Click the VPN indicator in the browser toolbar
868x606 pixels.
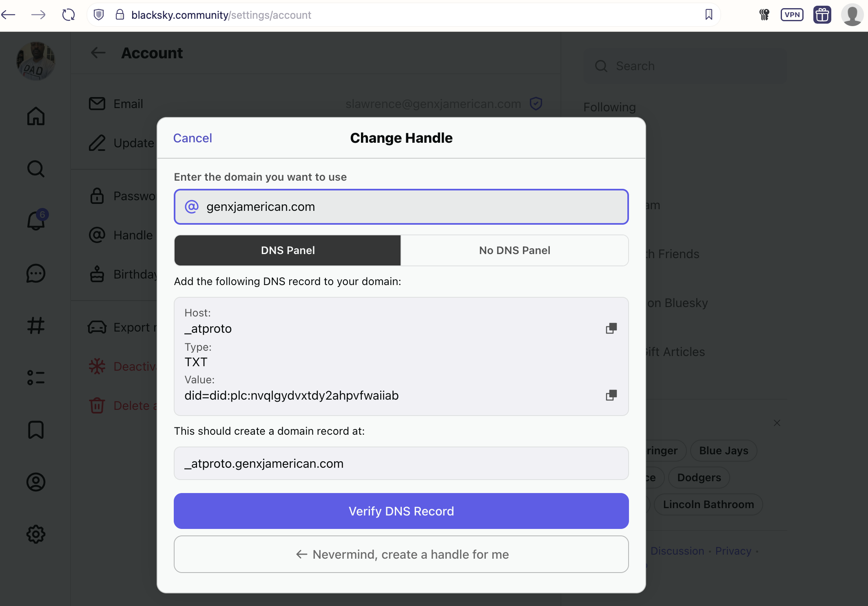coord(792,15)
